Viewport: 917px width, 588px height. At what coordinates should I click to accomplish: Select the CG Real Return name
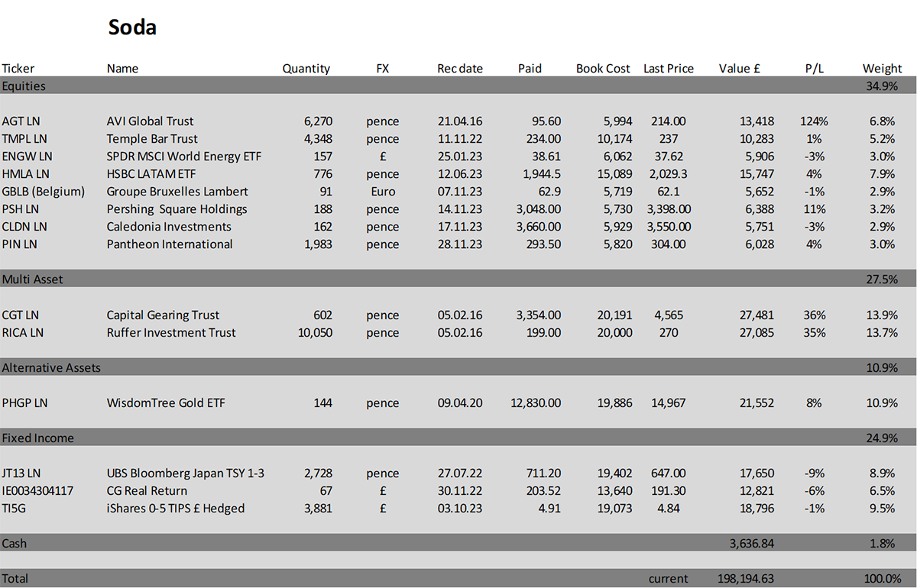[147, 490]
